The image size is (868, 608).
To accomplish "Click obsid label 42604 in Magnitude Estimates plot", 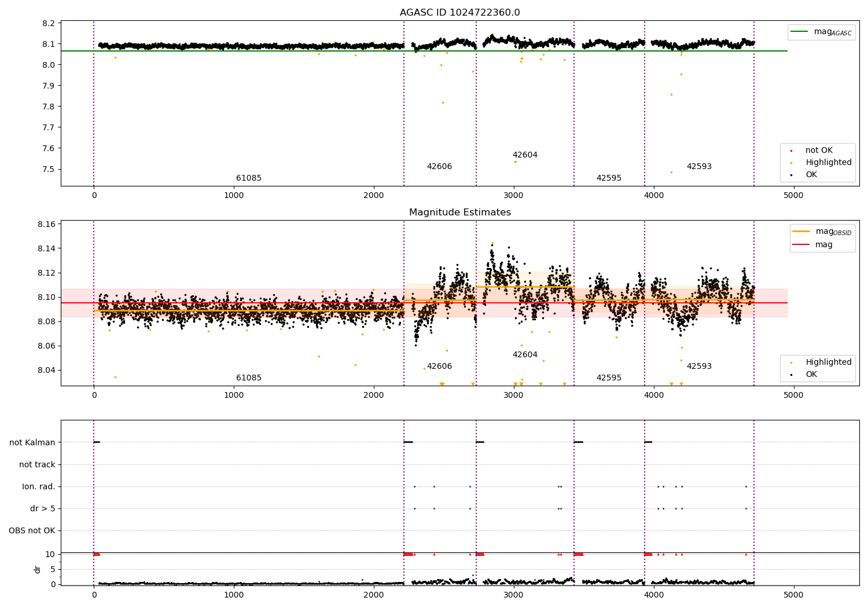I will click(x=525, y=355).
